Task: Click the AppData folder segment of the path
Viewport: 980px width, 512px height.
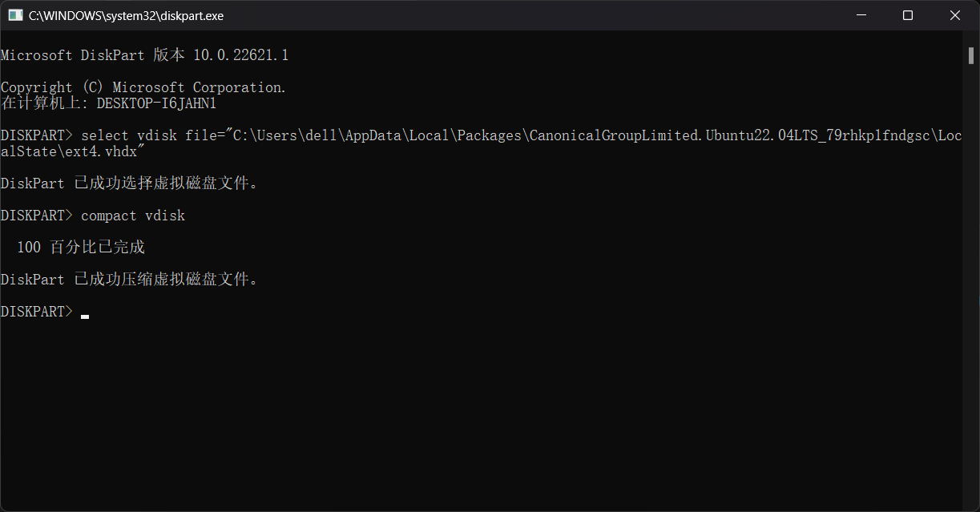Action: [373, 135]
